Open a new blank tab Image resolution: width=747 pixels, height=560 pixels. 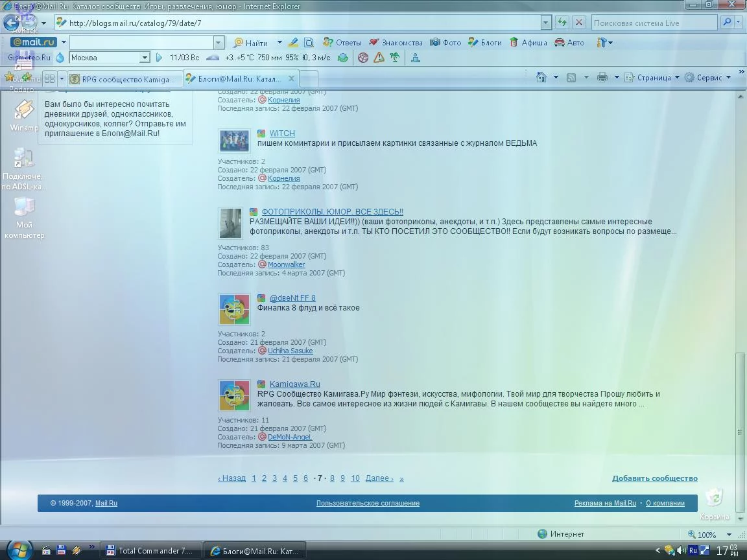click(309, 78)
